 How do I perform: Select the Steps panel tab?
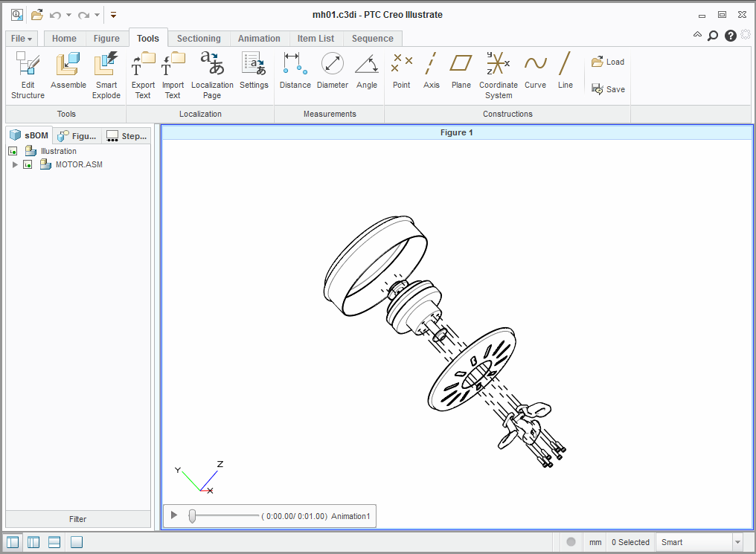[126, 136]
